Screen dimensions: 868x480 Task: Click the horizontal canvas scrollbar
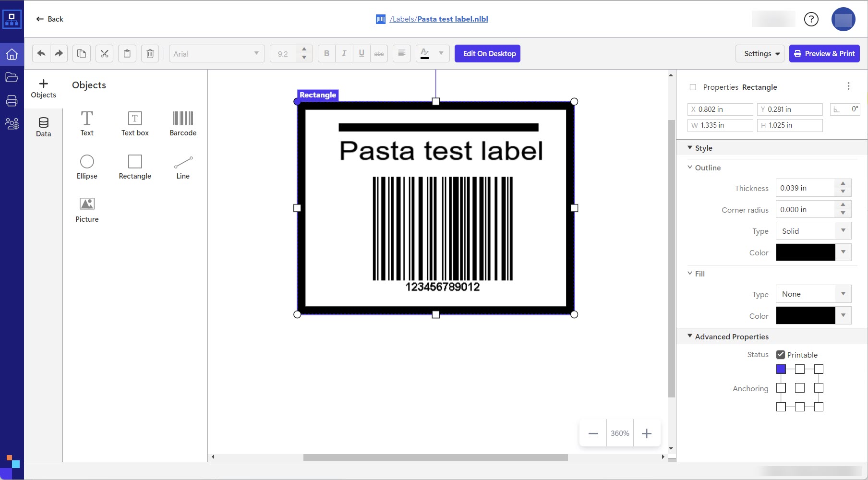click(x=435, y=457)
